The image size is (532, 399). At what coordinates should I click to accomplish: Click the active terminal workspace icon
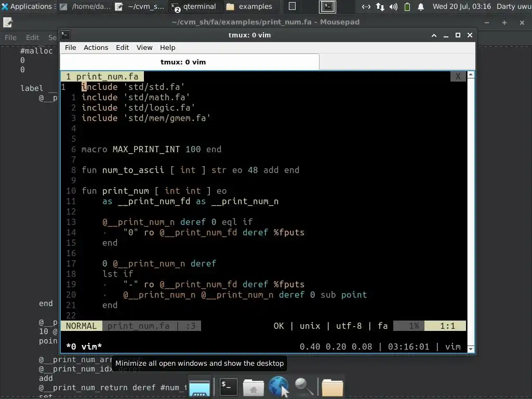click(327, 6)
